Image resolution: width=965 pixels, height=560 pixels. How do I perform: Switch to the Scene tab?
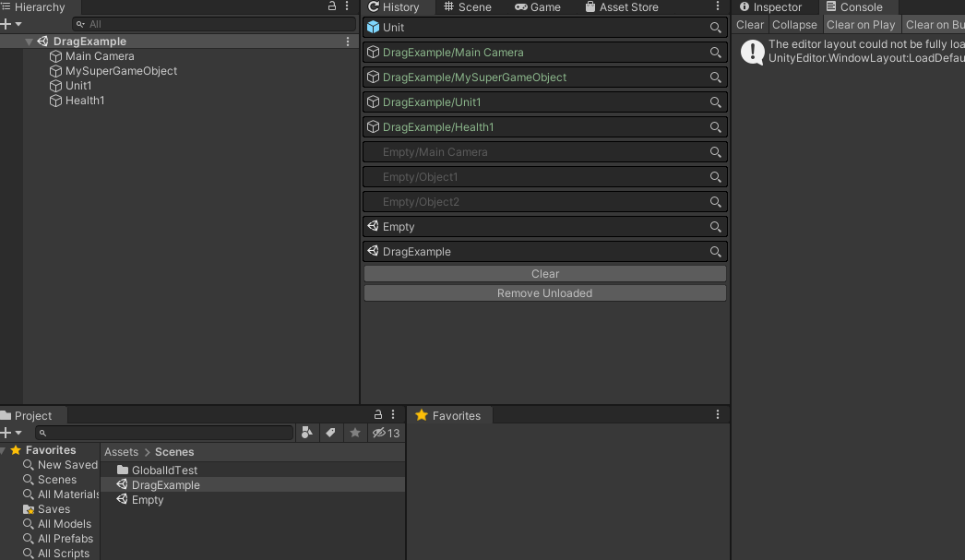pos(468,7)
